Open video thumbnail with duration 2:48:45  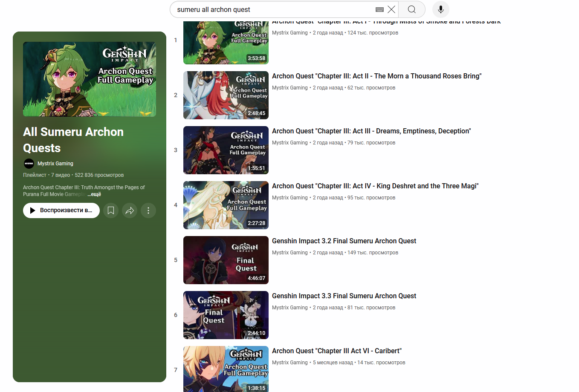[226, 95]
